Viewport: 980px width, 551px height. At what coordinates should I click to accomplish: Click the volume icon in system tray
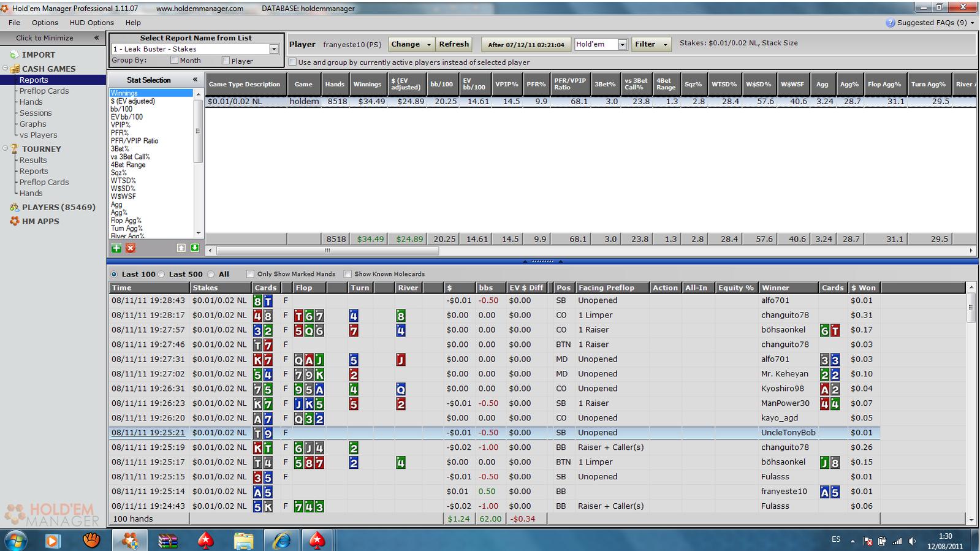[x=912, y=541]
